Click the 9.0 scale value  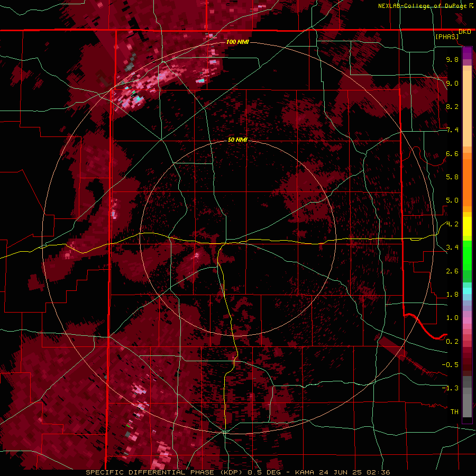452,83
